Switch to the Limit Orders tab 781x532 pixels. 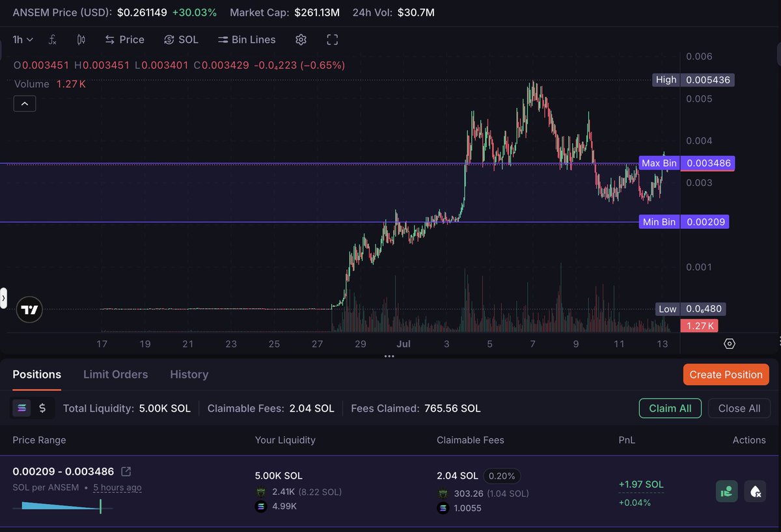(x=115, y=375)
